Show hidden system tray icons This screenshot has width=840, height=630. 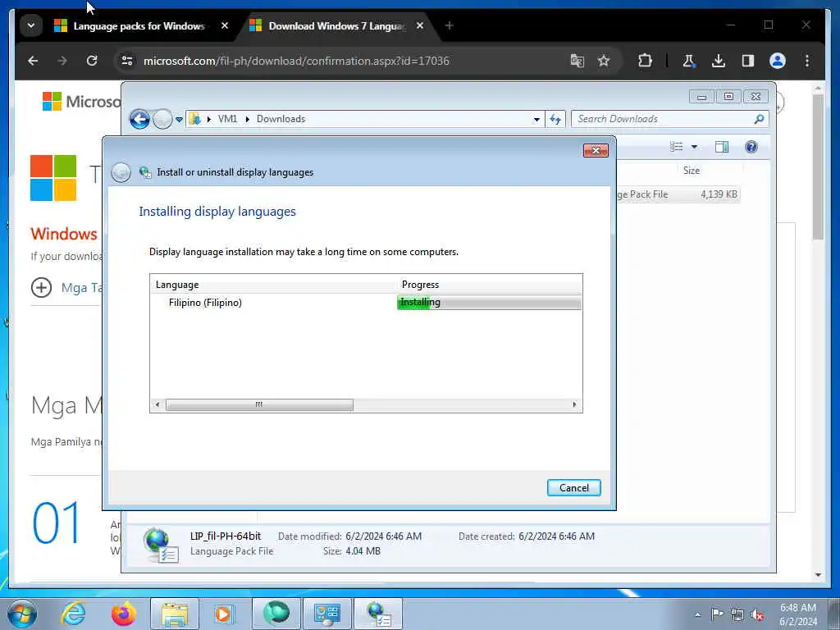click(697, 614)
